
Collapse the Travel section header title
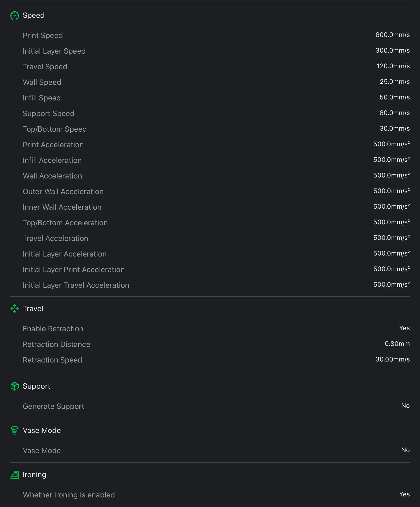[33, 309]
